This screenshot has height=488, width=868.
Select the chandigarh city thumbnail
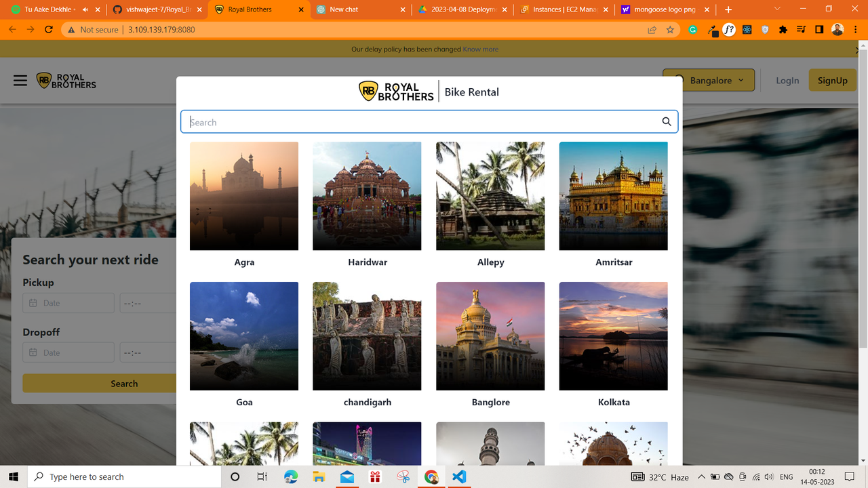click(367, 336)
